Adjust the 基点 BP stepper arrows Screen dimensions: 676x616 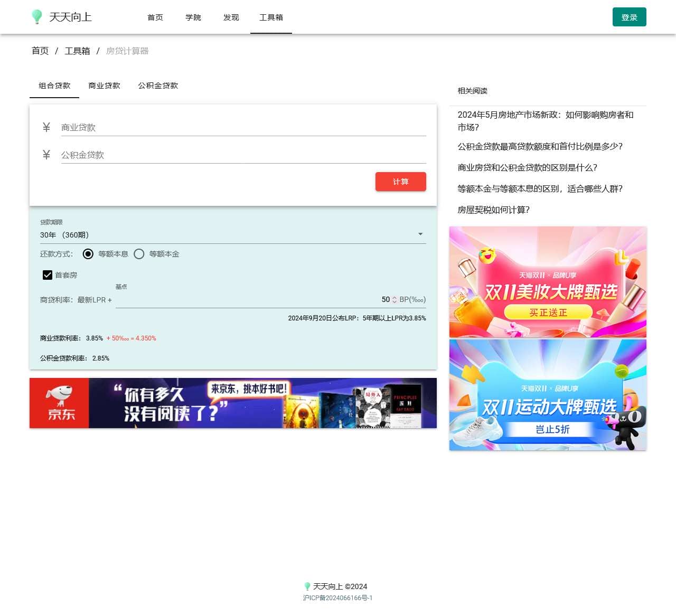394,300
